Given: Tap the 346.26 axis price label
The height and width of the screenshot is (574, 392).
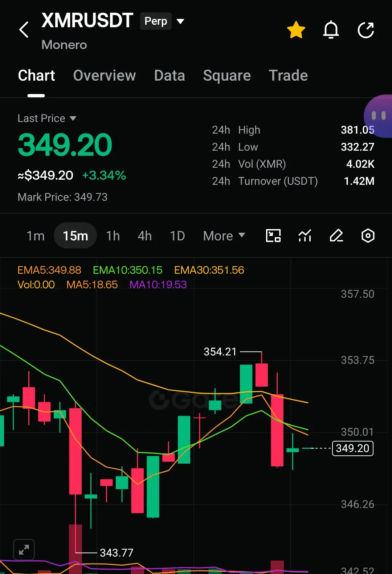Looking at the screenshot, I should 358,504.
